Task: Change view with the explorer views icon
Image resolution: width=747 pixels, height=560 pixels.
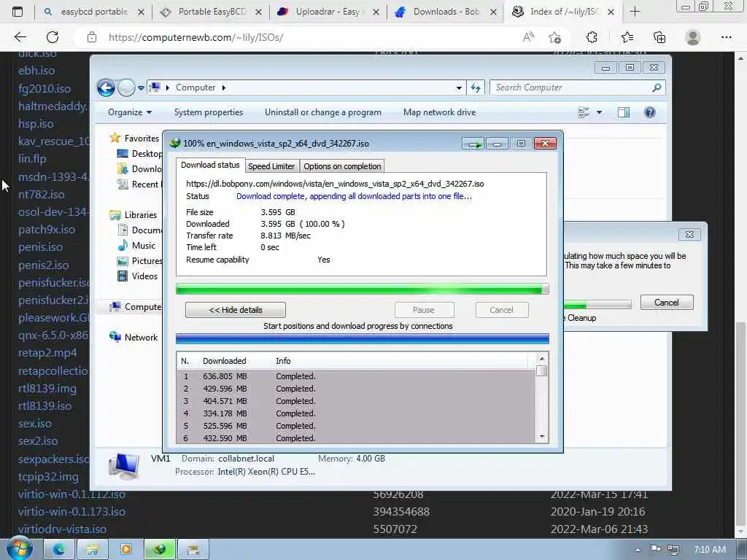Action: coord(584,112)
